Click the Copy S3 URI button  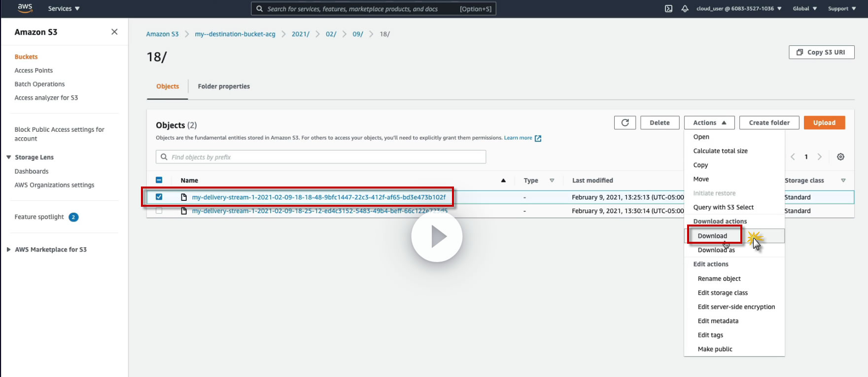(821, 52)
